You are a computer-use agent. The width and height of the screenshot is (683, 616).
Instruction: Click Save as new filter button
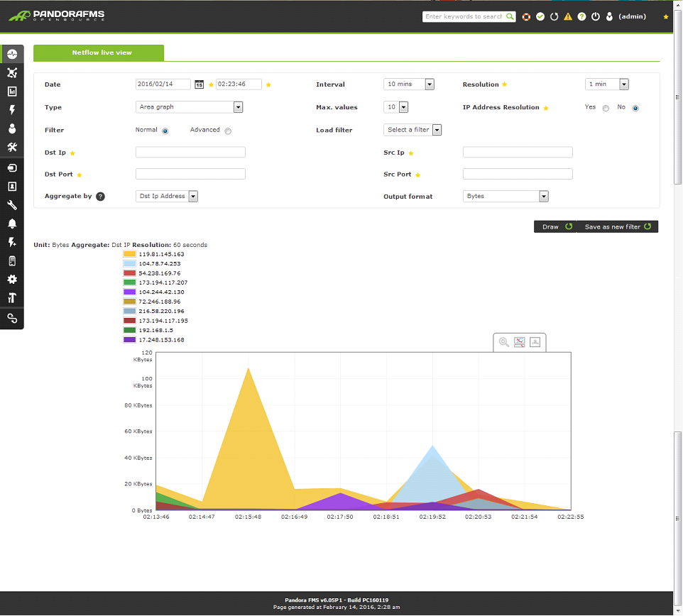[x=617, y=227]
